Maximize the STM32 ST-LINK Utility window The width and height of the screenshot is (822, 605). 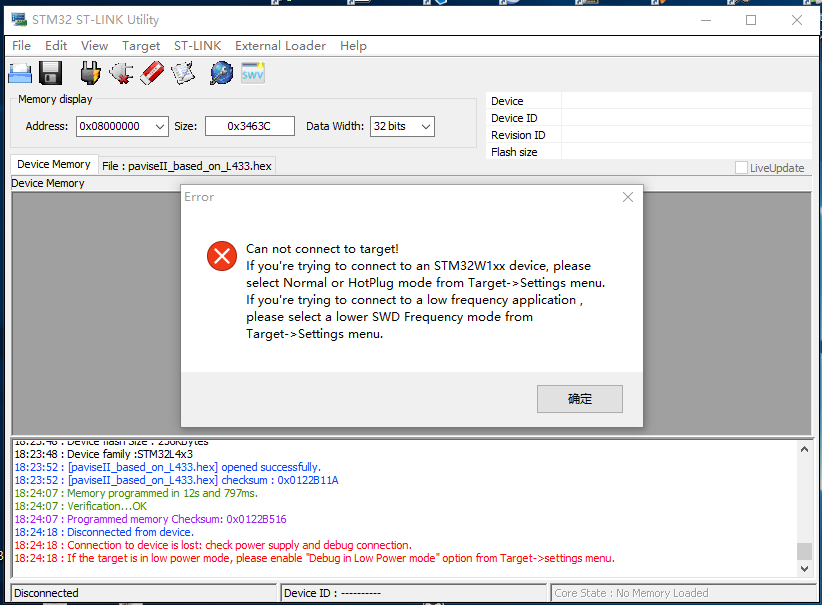(x=751, y=20)
